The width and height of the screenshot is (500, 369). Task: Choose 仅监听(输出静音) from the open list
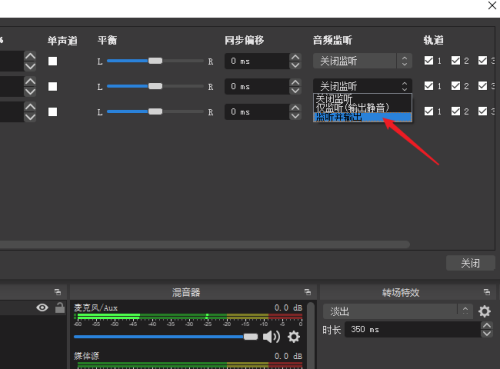pos(362,108)
